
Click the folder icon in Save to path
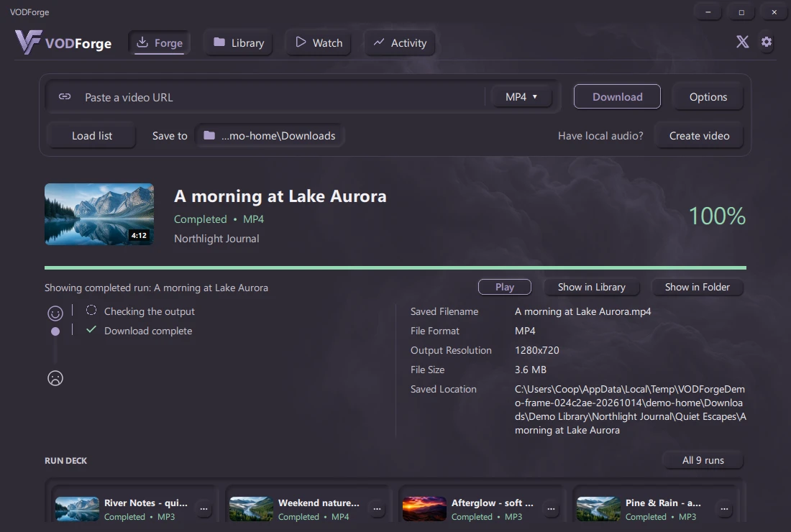[209, 135]
